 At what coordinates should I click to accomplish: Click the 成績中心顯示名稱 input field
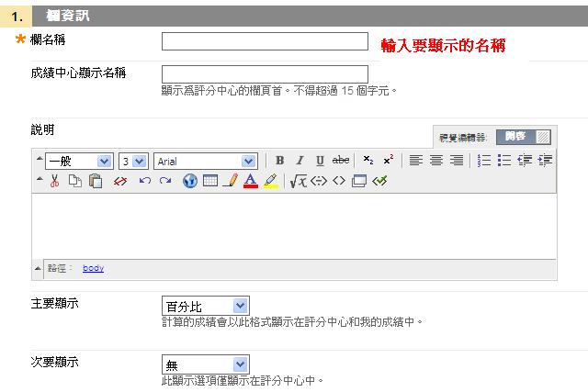pos(265,73)
